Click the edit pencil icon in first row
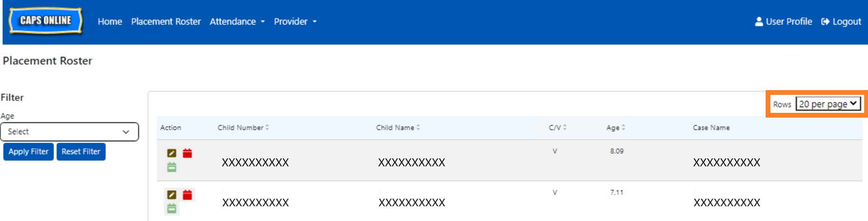868x221 pixels. pos(172,153)
